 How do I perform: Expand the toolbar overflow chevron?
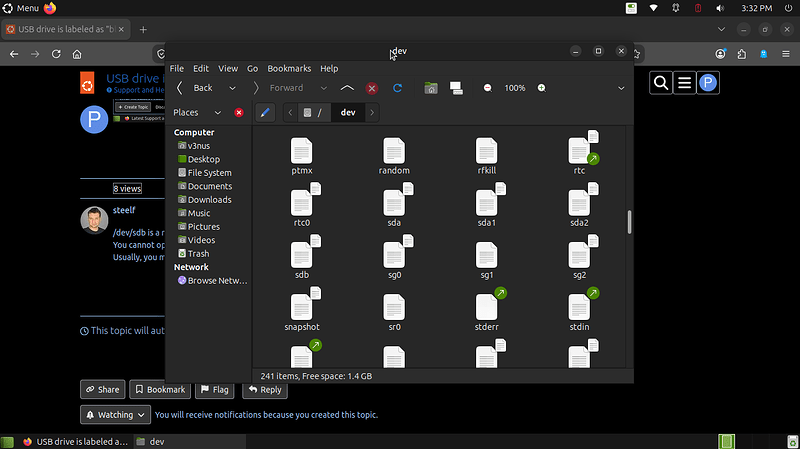pos(621,88)
